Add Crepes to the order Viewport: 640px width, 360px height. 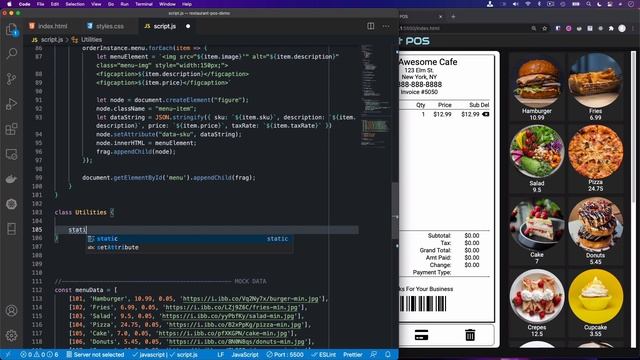pyautogui.click(x=537, y=303)
